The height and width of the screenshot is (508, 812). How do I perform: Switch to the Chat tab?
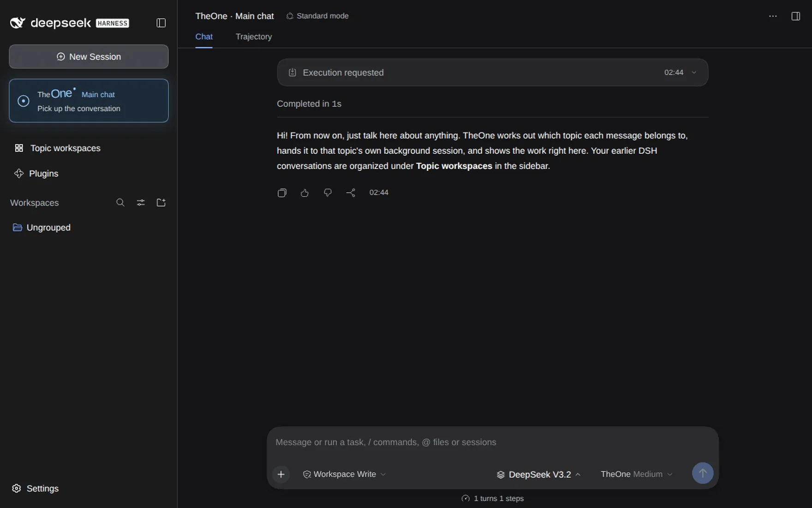[204, 37]
